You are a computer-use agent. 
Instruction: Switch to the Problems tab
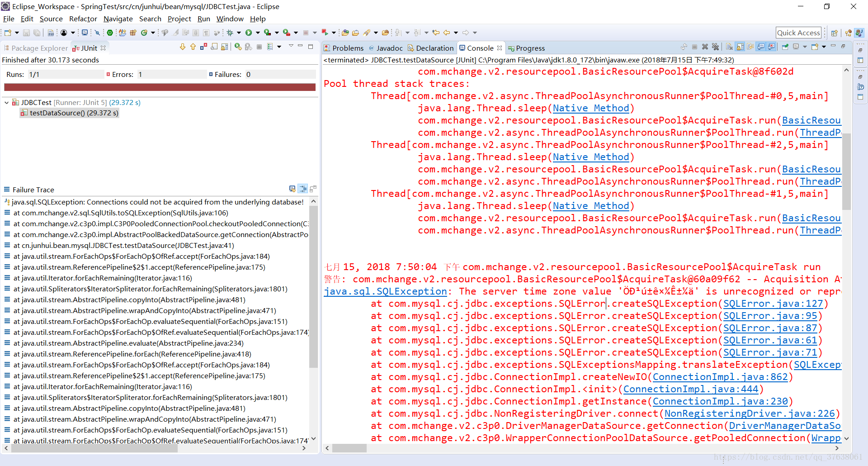(344, 48)
